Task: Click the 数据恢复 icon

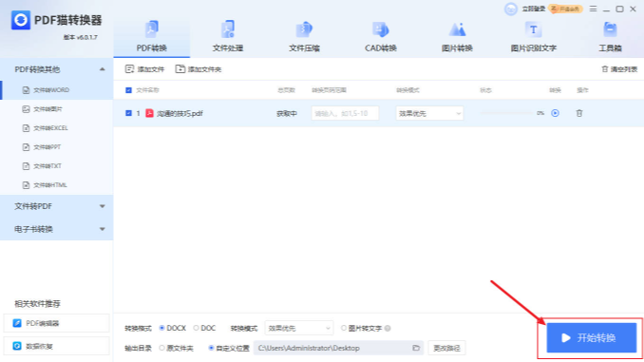Action: click(x=17, y=346)
